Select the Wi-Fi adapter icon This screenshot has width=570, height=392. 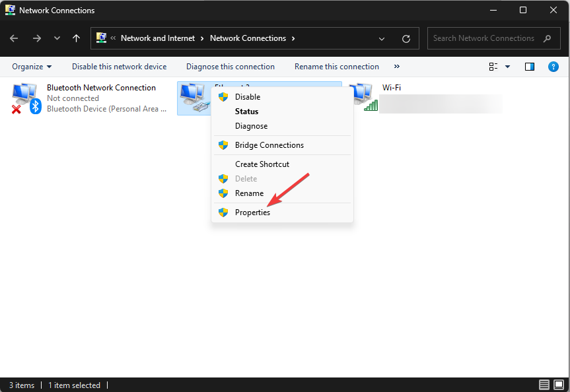click(x=363, y=97)
